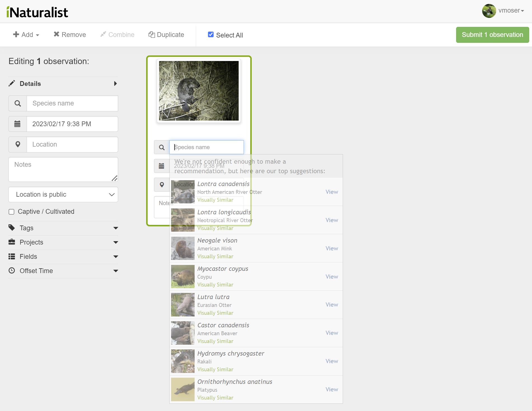Screen dimensions: 532x411
Task: Click the sidebar species search magnifier icon
Action: click(x=18, y=103)
